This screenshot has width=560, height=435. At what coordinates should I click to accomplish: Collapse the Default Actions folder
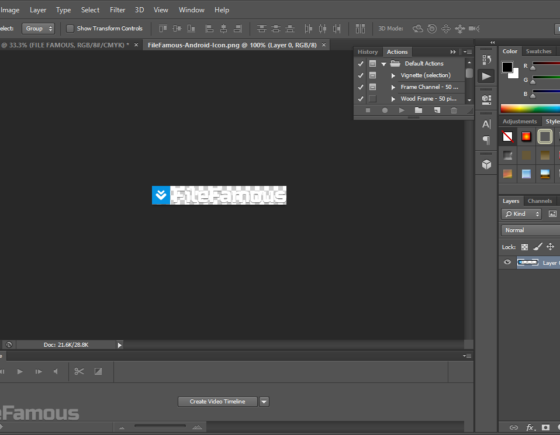(384, 64)
